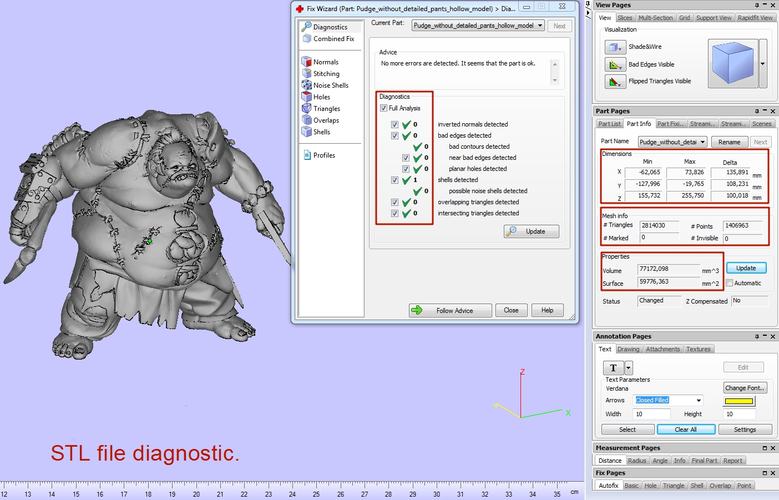Open the Hole tab in Fix Pages

pyautogui.click(x=650, y=486)
